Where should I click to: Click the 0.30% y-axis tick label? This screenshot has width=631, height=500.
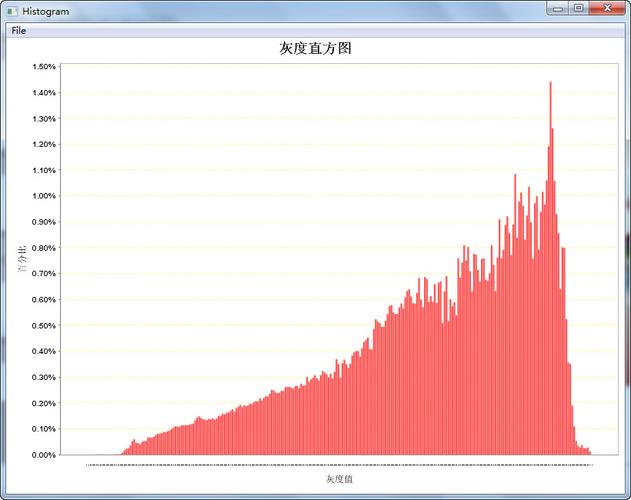(44, 378)
